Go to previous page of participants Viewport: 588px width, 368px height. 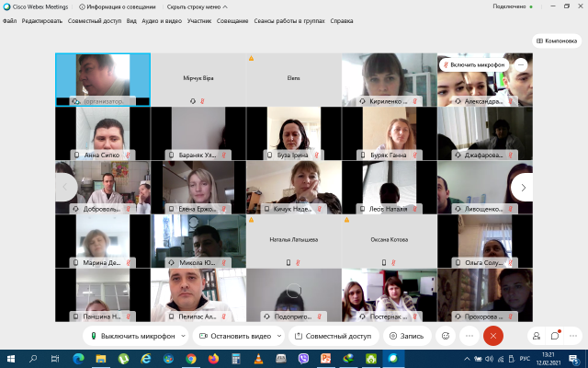pos(65,187)
